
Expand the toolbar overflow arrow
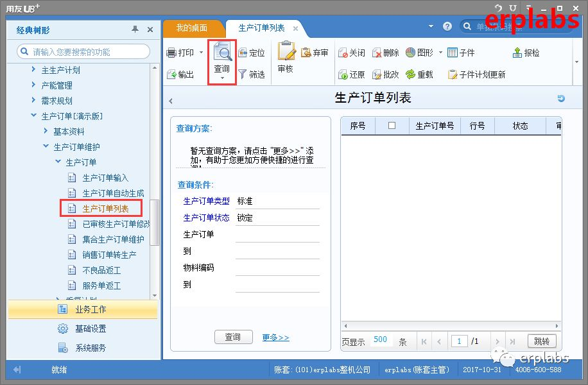pos(576,62)
